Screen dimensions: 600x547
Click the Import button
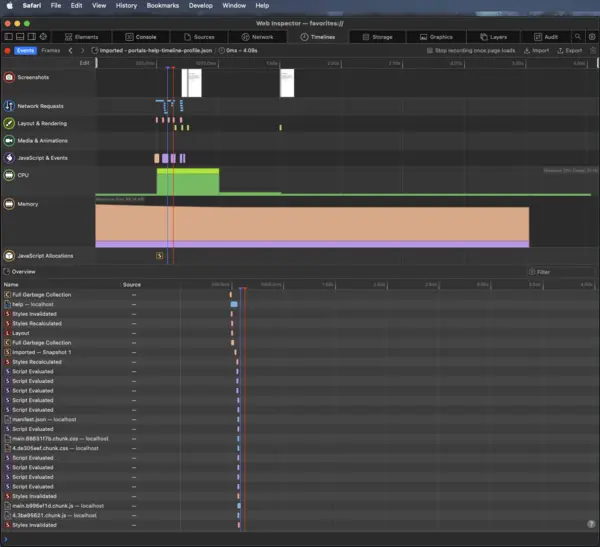537,50
